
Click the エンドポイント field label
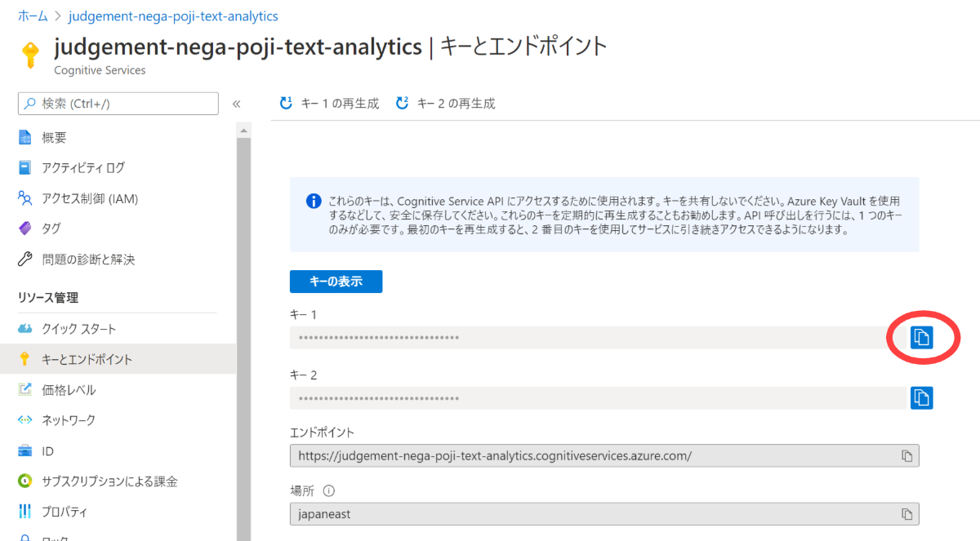[323, 432]
